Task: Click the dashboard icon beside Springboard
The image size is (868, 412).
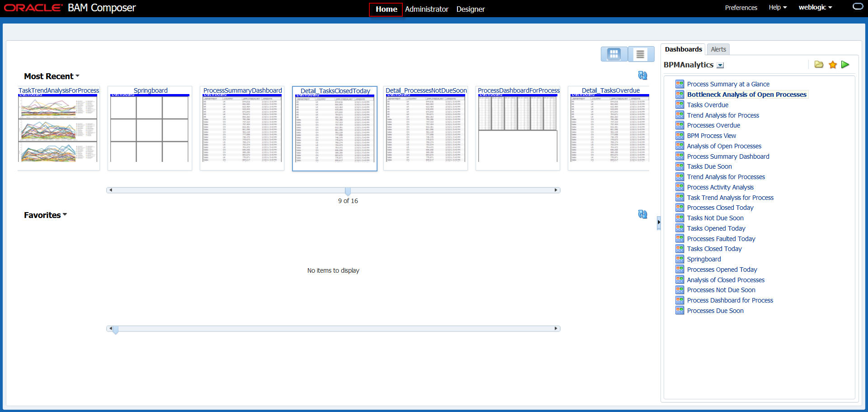Action: tap(679, 259)
